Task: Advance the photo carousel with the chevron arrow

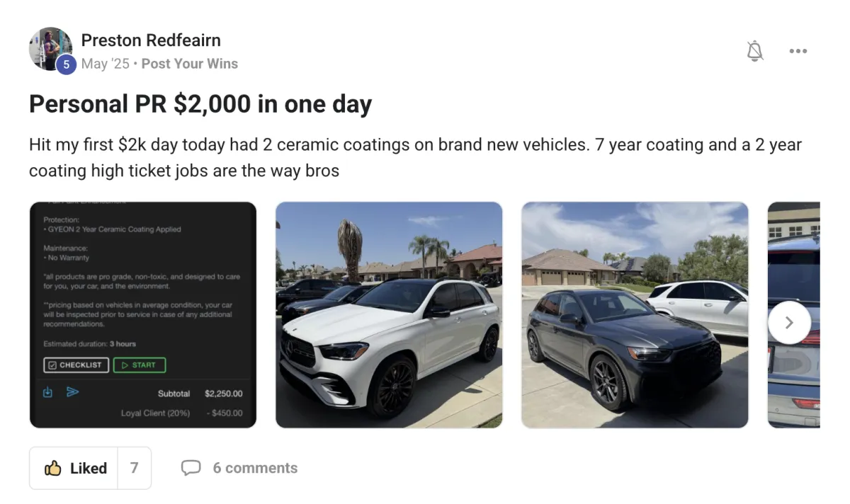Action: click(789, 323)
